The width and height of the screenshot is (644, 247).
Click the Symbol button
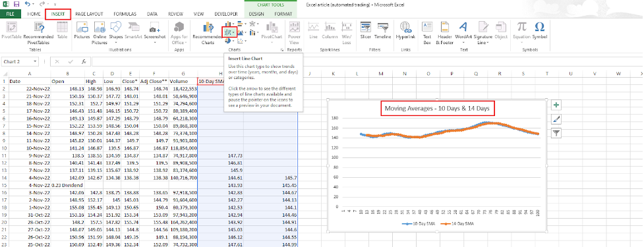tap(540, 31)
